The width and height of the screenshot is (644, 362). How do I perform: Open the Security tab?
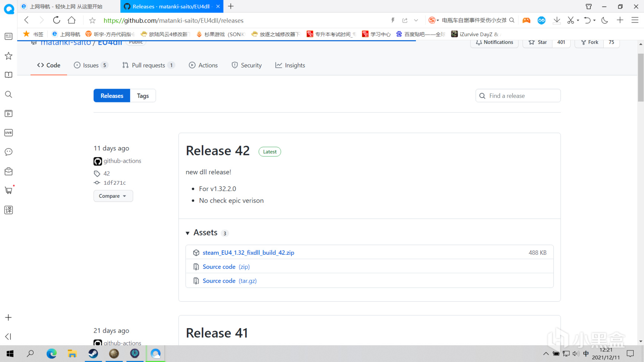247,65
